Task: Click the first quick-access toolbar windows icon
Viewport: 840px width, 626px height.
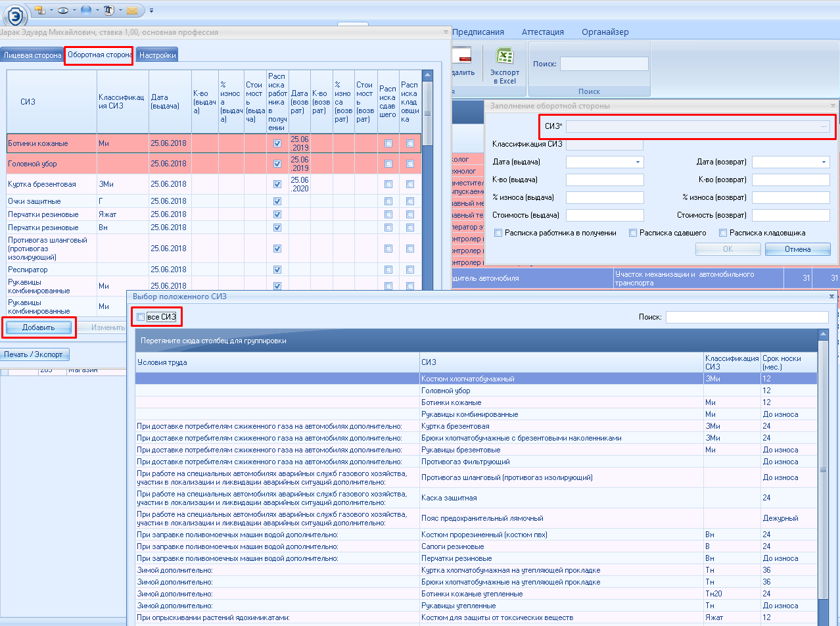Action: [39, 10]
